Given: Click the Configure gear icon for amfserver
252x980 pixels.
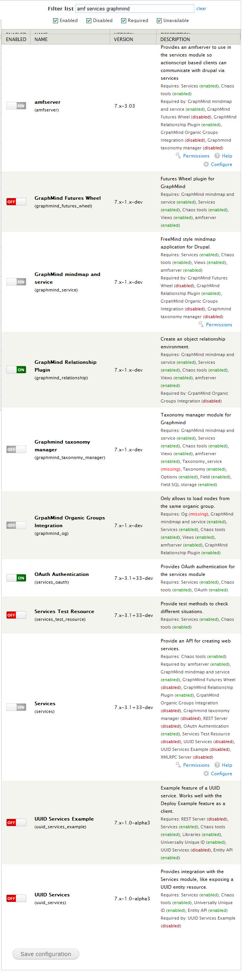Looking at the screenshot, I should point(206,164).
